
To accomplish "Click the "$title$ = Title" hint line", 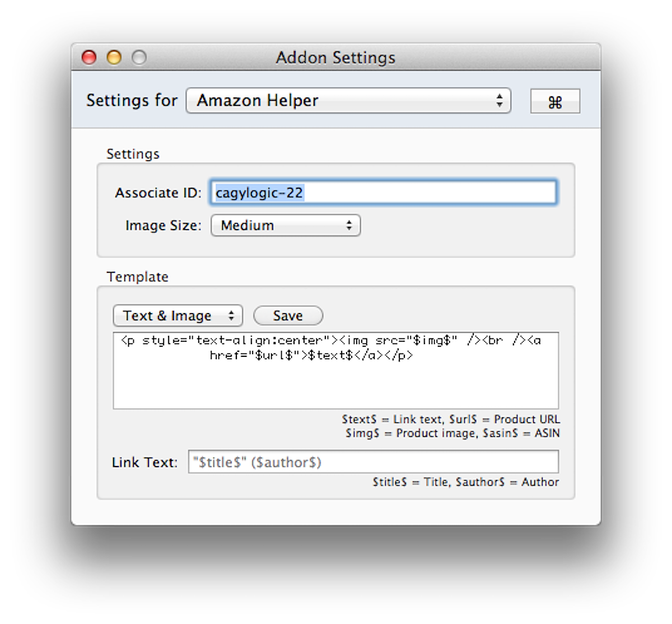I will pyautogui.click(x=465, y=482).
